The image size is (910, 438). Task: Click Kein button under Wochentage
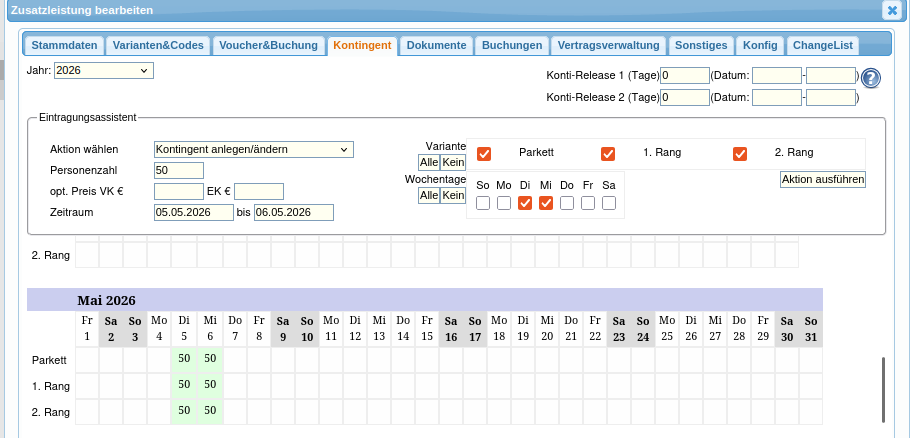coord(453,195)
